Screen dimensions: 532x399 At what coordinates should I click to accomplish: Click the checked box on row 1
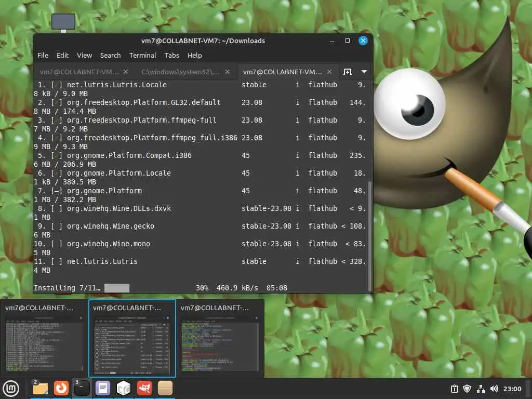click(x=56, y=85)
